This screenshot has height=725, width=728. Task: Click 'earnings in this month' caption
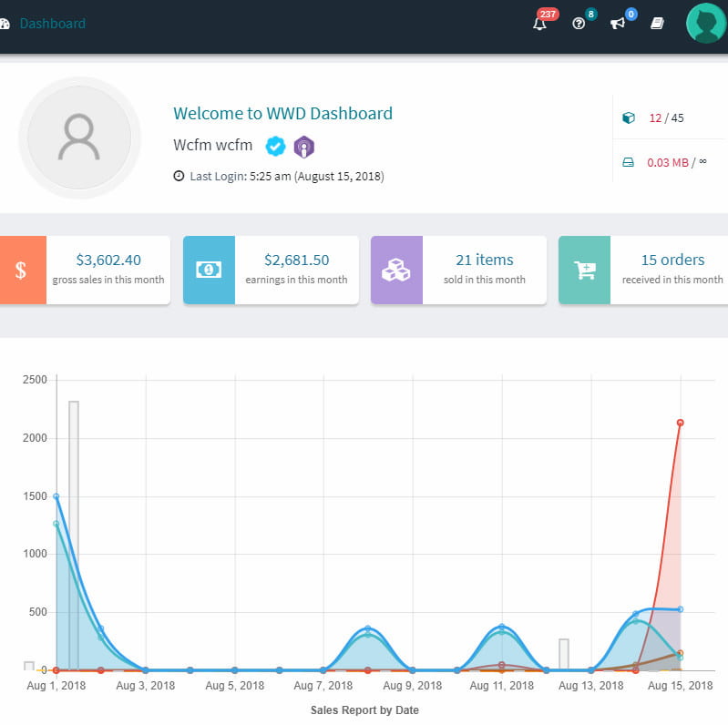click(x=296, y=280)
